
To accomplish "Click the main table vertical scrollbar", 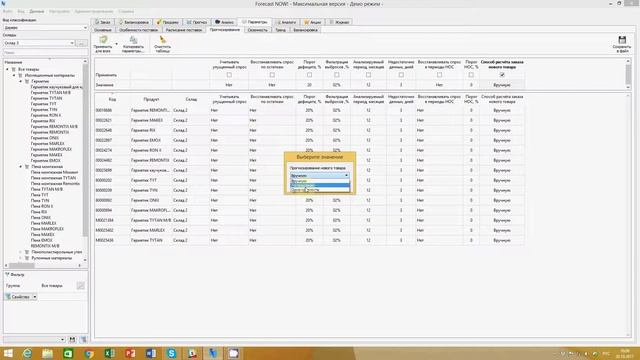I will click(628, 215).
